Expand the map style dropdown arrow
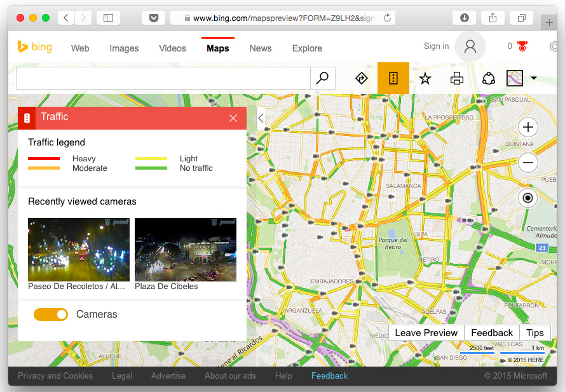Screen dimensions: 565x392 pos(534,78)
